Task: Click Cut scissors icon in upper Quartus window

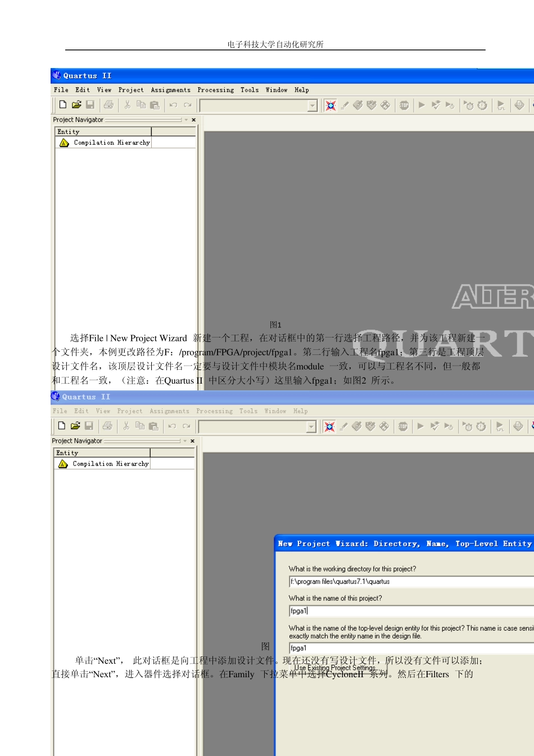Action: click(x=128, y=105)
